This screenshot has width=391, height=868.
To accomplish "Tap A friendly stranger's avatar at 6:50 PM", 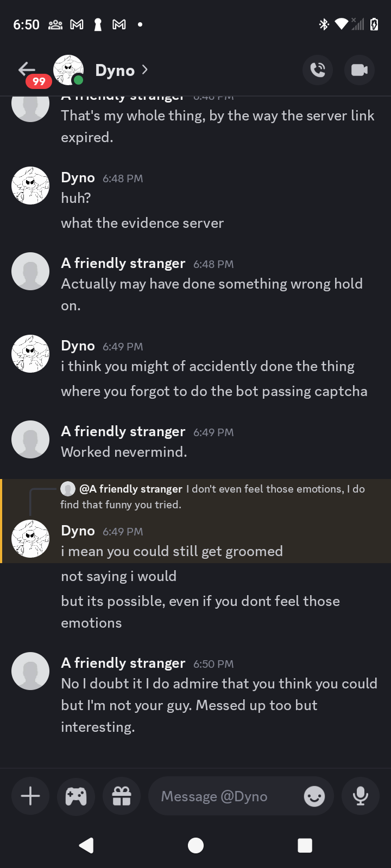I will coord(30,671).
